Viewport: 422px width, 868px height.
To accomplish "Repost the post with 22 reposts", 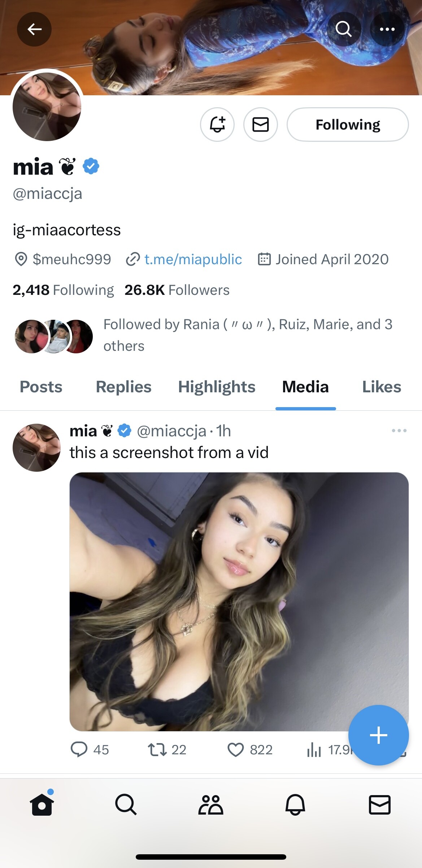I will [157, 750].
